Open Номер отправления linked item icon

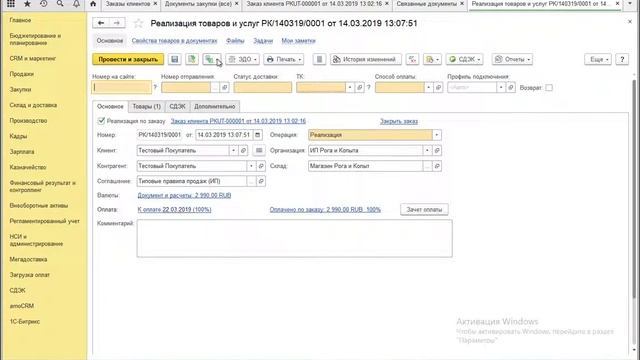click(224, 87)
